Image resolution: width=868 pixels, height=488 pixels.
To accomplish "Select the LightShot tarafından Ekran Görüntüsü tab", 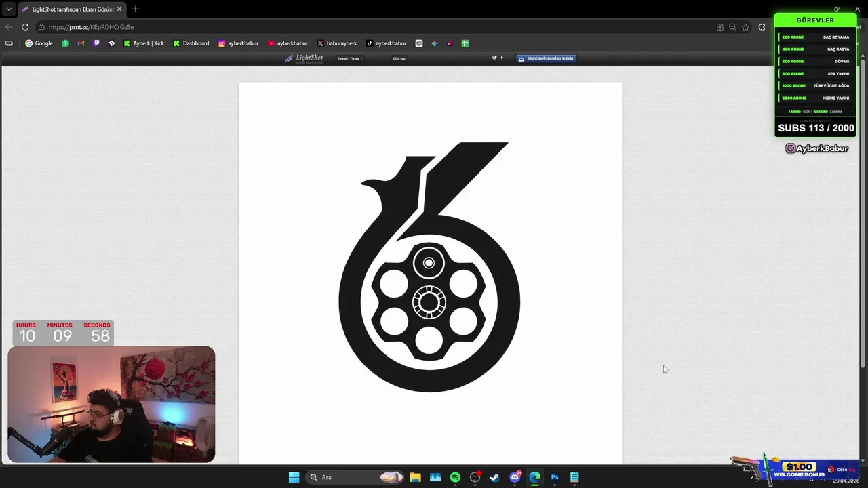I will (71, 9).
